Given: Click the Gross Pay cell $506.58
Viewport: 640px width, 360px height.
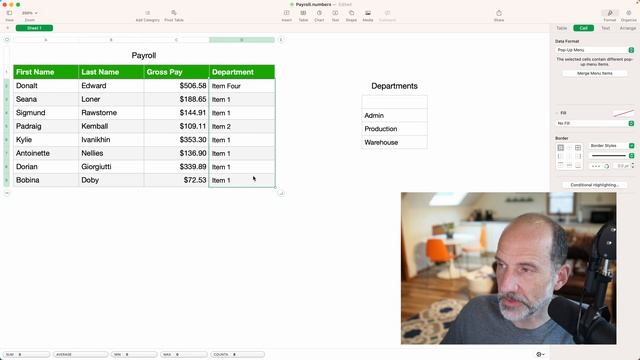Looking at the screenshot, I should point(176,86).
